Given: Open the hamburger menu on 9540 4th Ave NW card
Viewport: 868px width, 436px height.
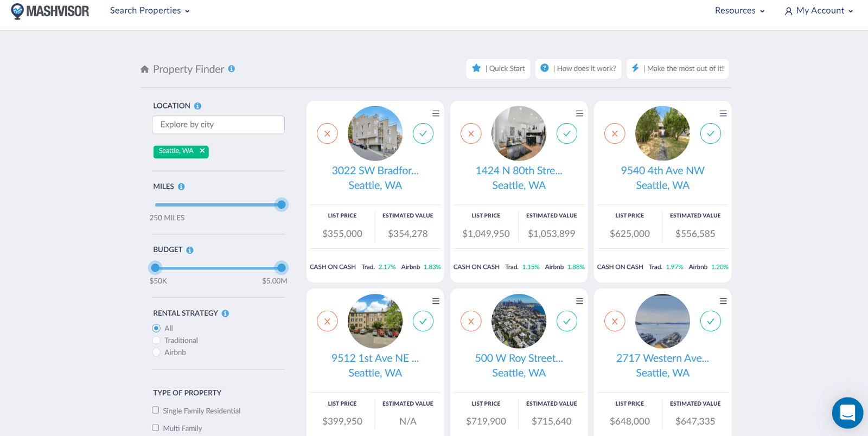Looking at the screenshot, I should pos(723,113).
